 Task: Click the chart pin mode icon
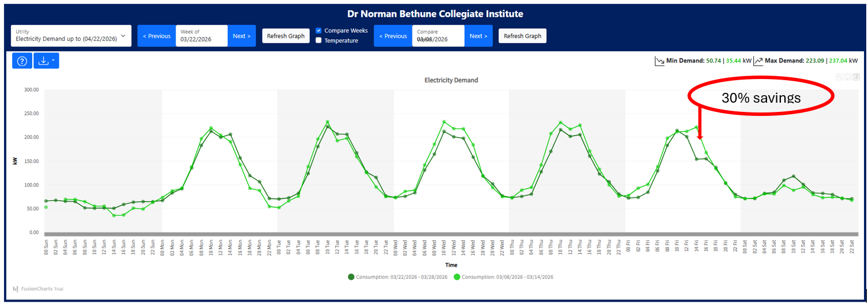tap(856, 77)
